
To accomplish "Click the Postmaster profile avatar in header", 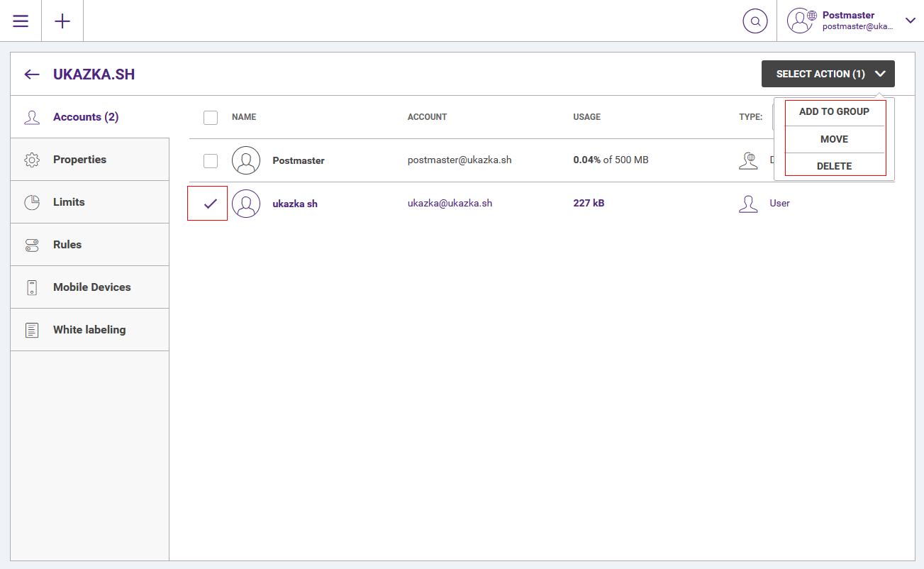I will point(801,21).
